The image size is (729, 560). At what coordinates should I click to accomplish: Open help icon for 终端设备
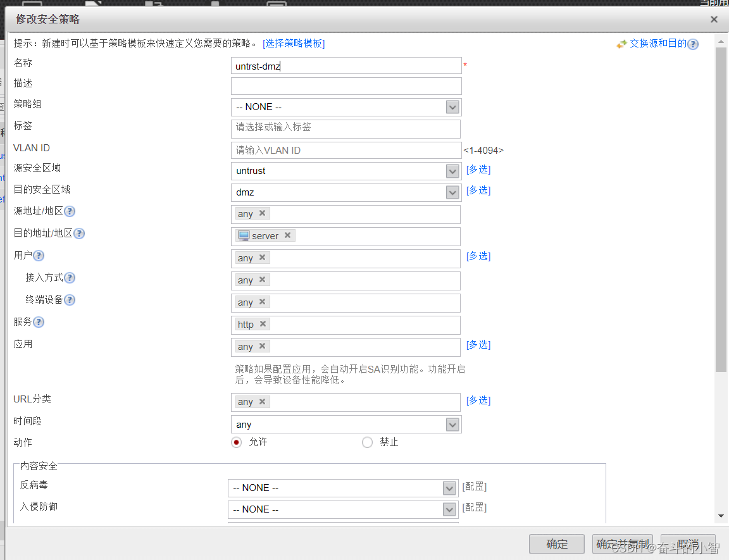click(70, 300)
